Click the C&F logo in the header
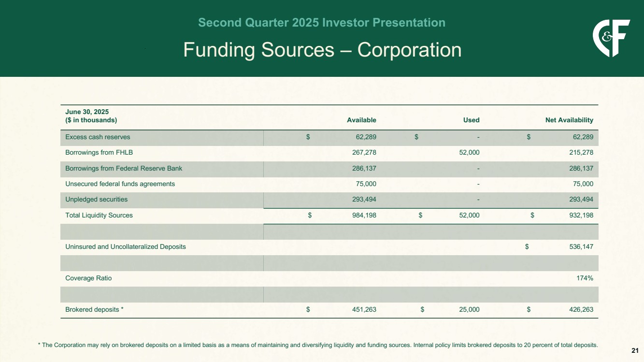 611,38
